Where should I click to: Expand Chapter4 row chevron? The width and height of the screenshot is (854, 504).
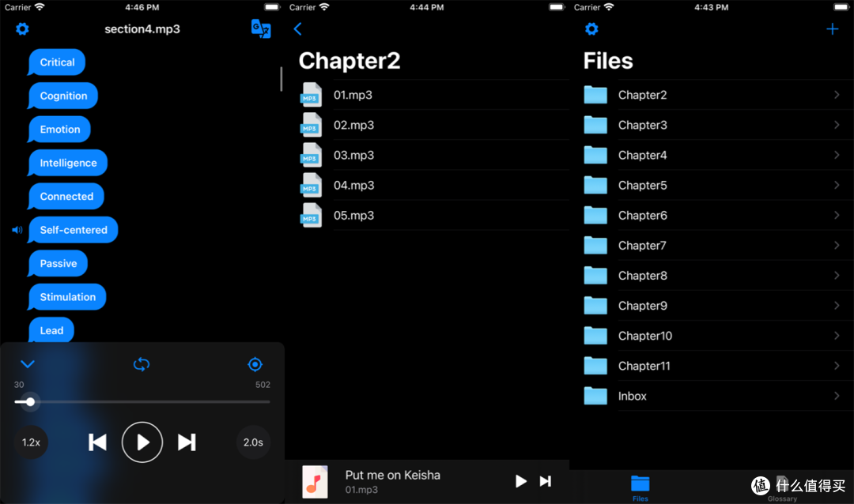837,155
